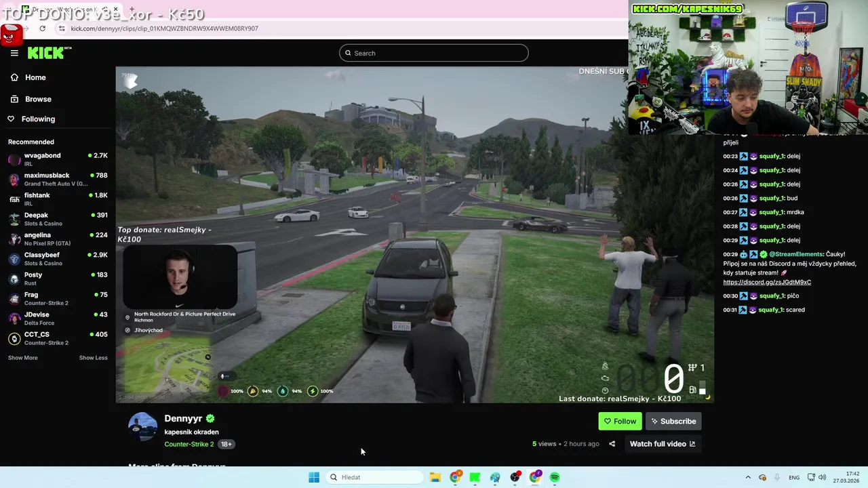Click ENG language indicator
The height and width of the screenshot is (488, 868).
click(793, 478)
